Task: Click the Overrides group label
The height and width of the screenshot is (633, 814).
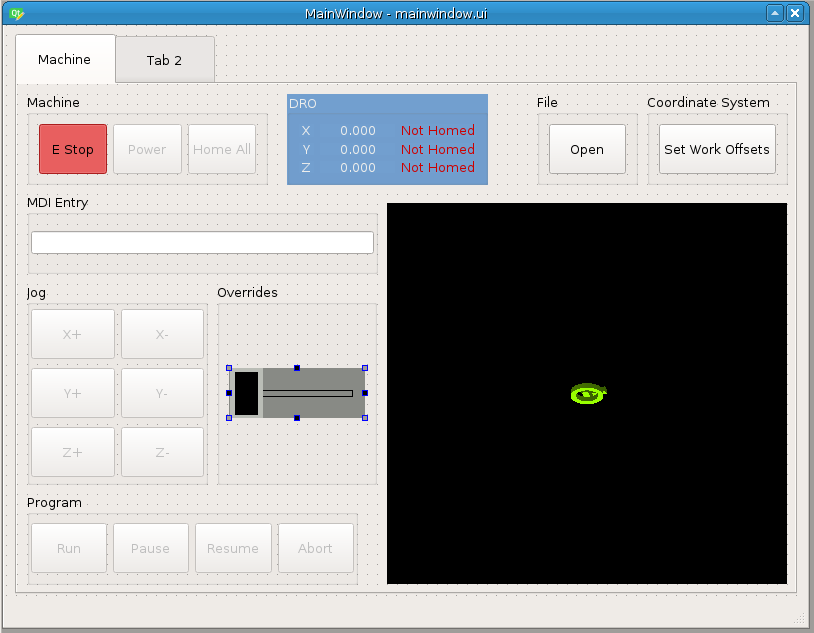Action: (x=247, y=292)
